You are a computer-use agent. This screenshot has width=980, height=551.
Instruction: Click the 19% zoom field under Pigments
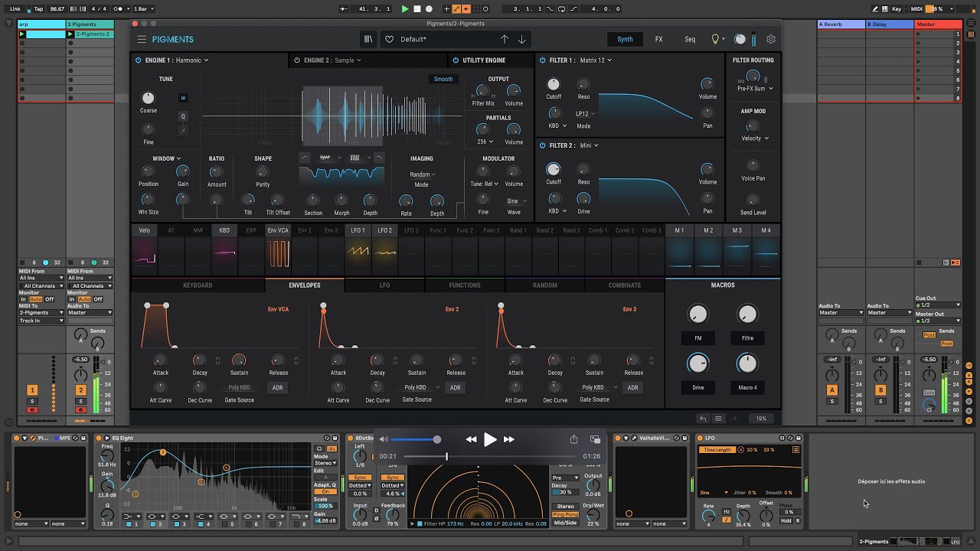pyautogui.click(x=760, y=419)
